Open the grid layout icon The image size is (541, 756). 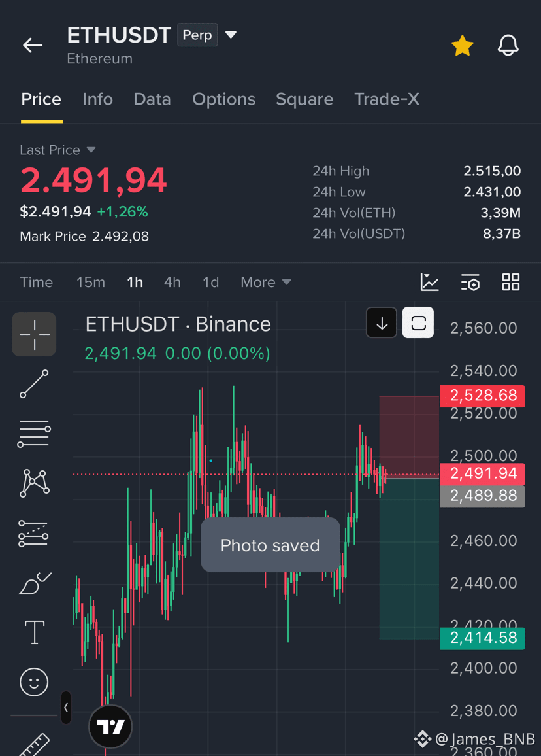click(511, 282)
